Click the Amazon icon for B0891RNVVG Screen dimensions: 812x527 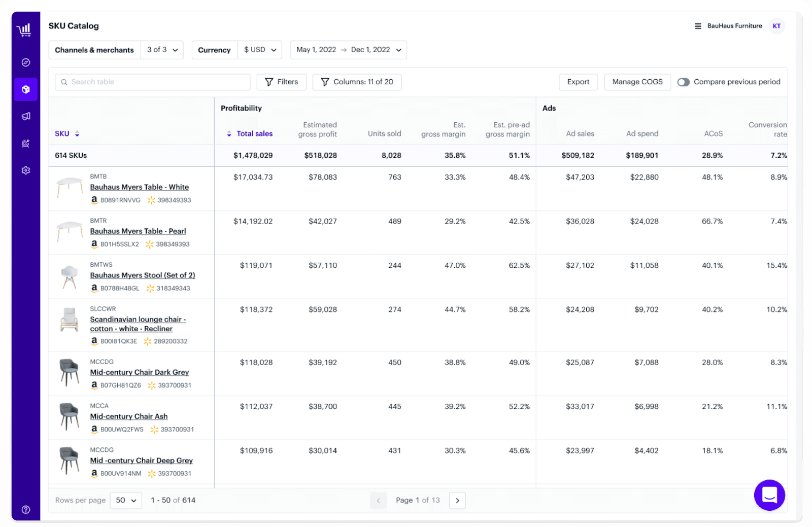pyautogui.click(x=94, y=200)
